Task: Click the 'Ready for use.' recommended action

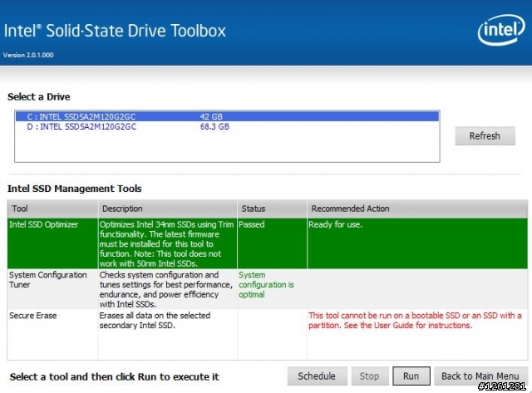Action: tap(335, 224)
